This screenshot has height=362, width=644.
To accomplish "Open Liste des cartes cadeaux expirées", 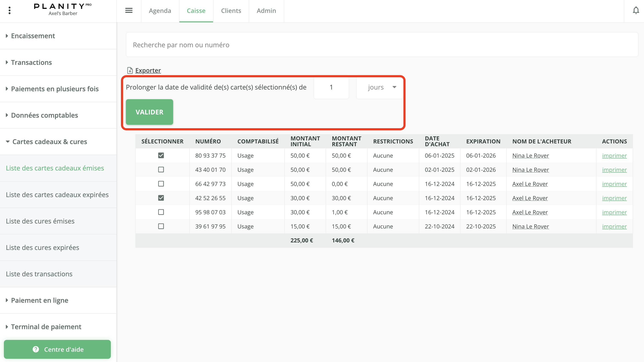I will [x=57, y=195].
